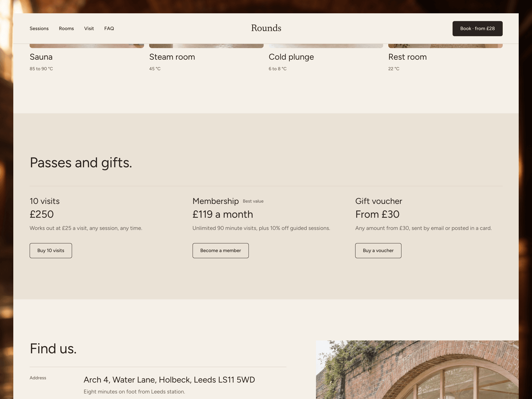Open the Sauna photo strip above its title

pos(87,46)
